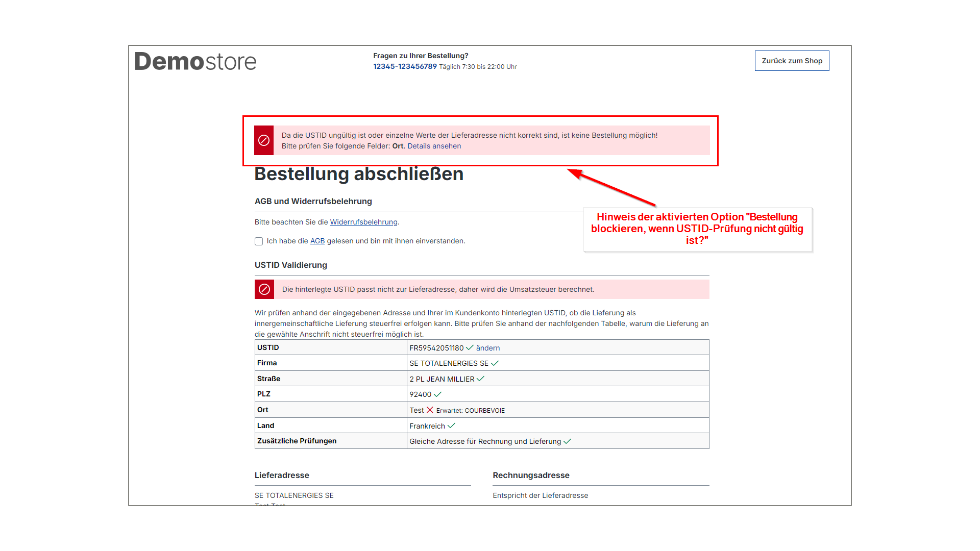This screenshot has height=551, width=980.
Task: Click ändern link beside the USTID
Action: coord(488,348)
